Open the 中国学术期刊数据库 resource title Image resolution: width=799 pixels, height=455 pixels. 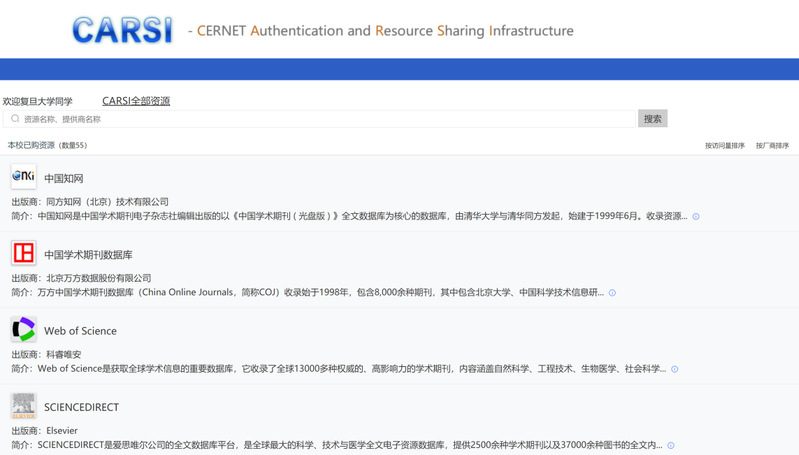88,255
